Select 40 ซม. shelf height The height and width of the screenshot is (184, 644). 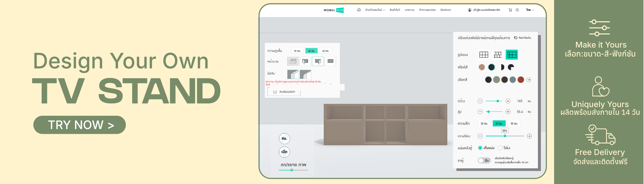326,51
